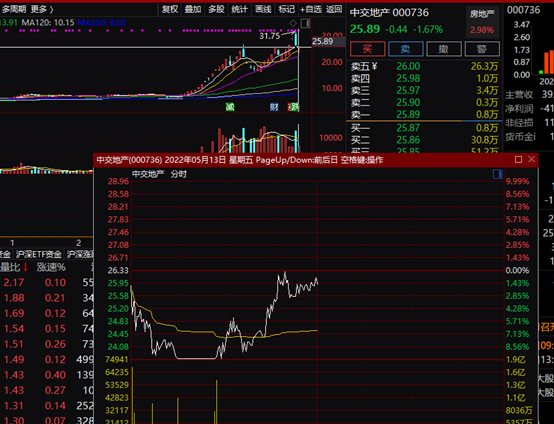
Task: Click 74941 volume axis label
Action: [x=117, y=359]
